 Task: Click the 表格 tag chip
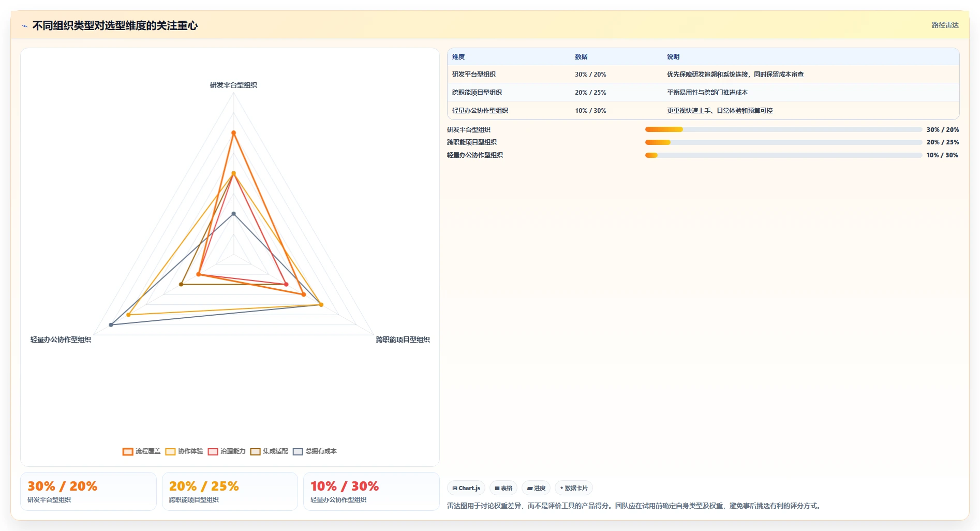[x=503, y=488]
